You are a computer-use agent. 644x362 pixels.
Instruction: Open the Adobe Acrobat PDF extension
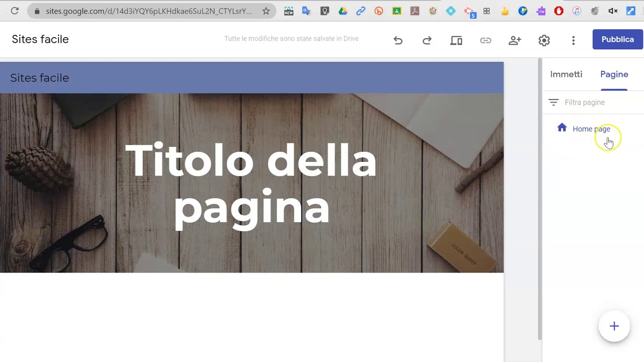click(415, 11)
